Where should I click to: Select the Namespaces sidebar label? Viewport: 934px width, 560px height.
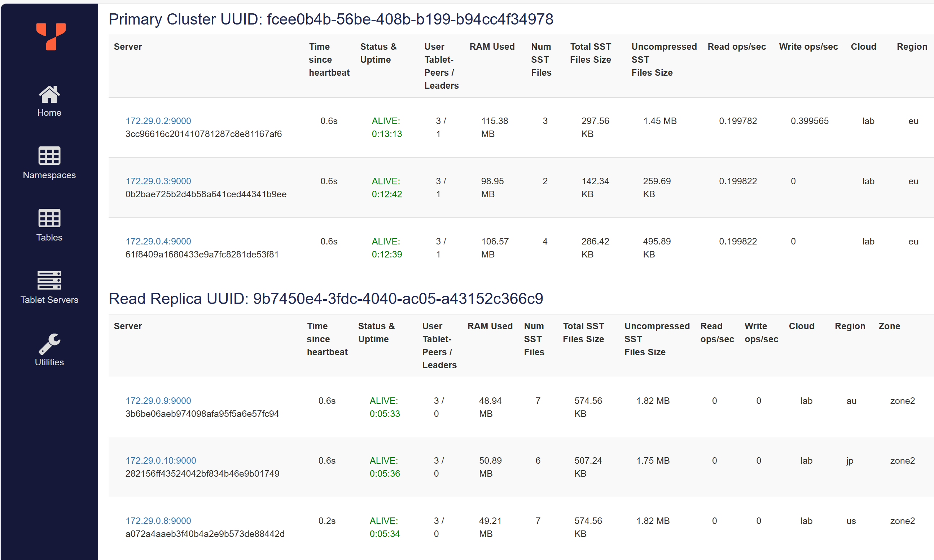(49, 175)
